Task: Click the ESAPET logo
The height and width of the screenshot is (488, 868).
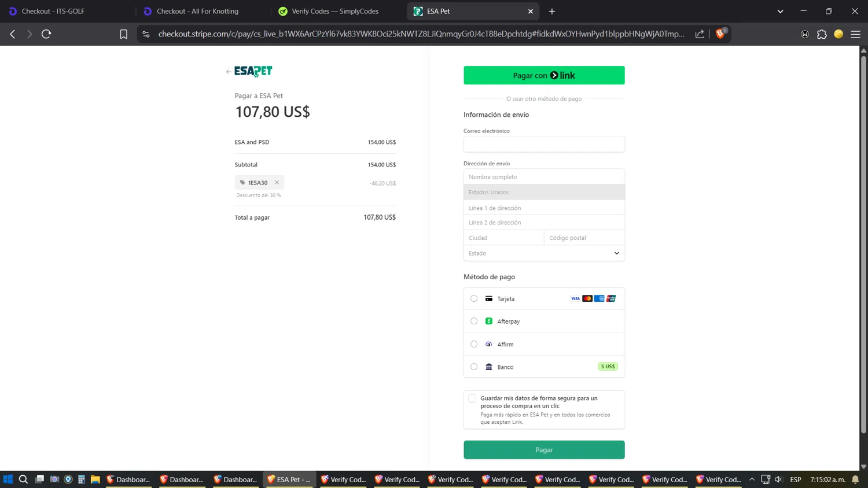Action: (253, 71)
